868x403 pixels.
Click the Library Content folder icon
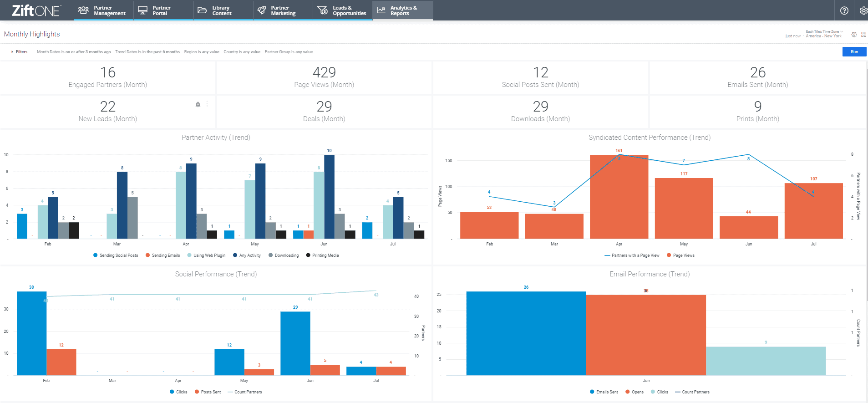click(x=202, y=10)
